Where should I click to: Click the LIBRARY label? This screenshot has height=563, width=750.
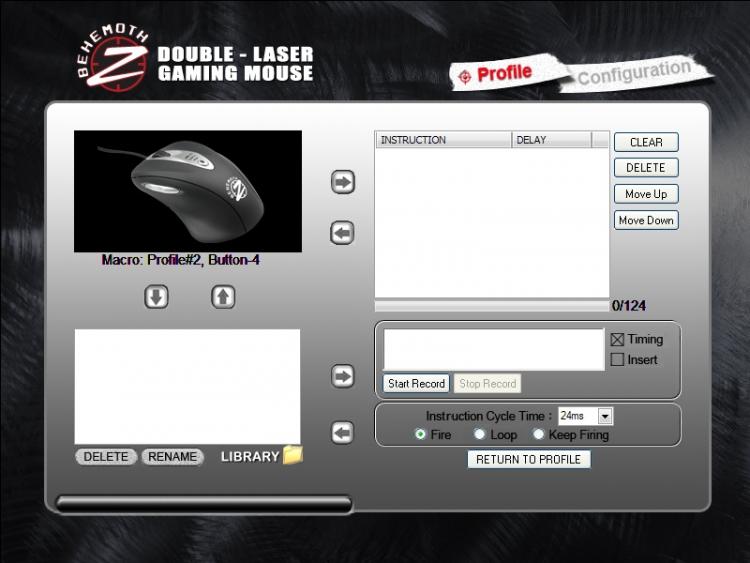250,457
